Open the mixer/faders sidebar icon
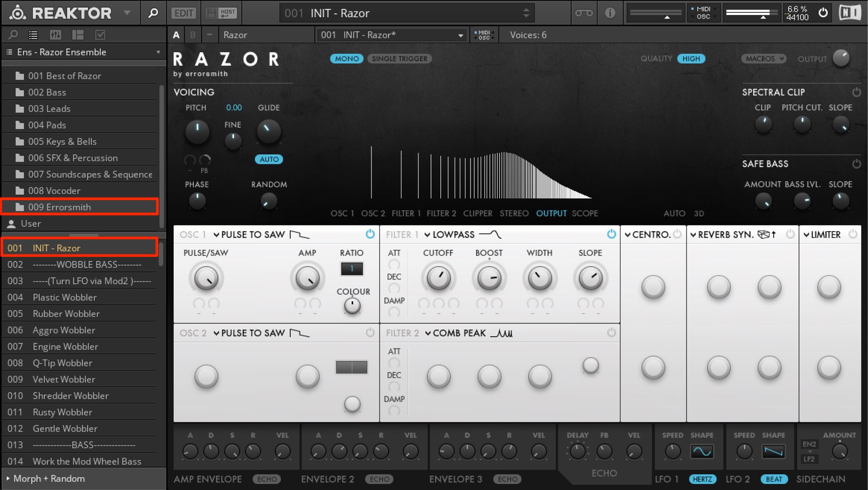This screenshot has width=868, height=490. [x=55, y=35]
